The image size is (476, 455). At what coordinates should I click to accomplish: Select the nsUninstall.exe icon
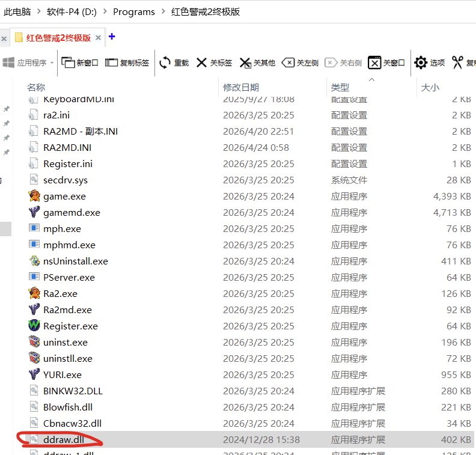tap(34, 261)
